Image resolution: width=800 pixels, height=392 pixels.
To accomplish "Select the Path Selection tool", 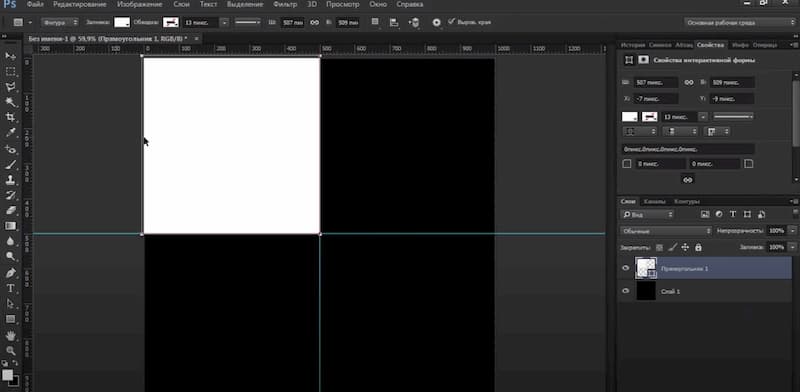I will (10, 304).
